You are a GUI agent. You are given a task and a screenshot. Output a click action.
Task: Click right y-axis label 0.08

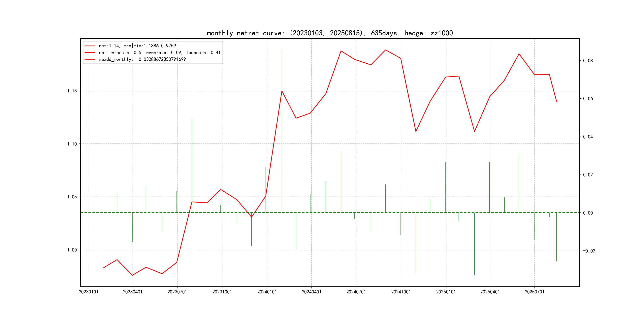pos(588,61)
